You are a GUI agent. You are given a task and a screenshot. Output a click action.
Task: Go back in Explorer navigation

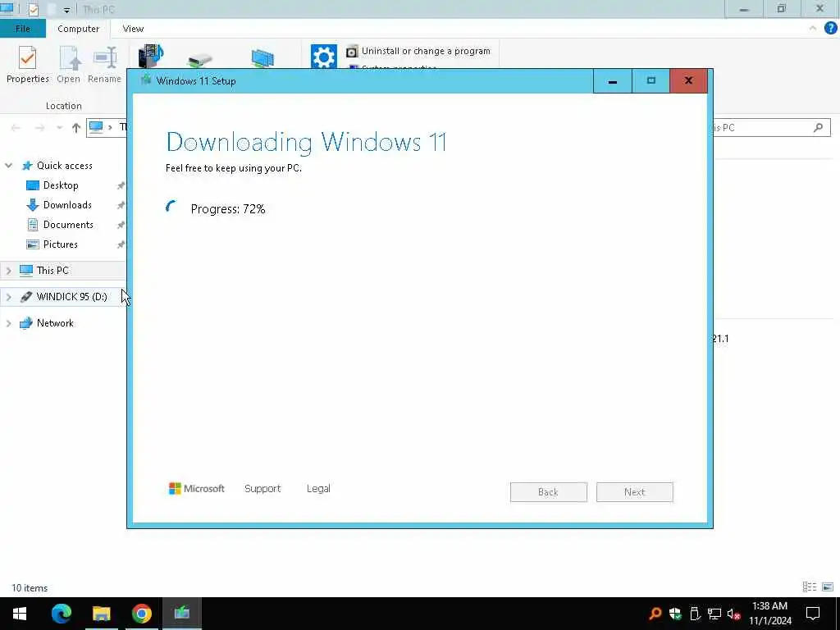16,127
